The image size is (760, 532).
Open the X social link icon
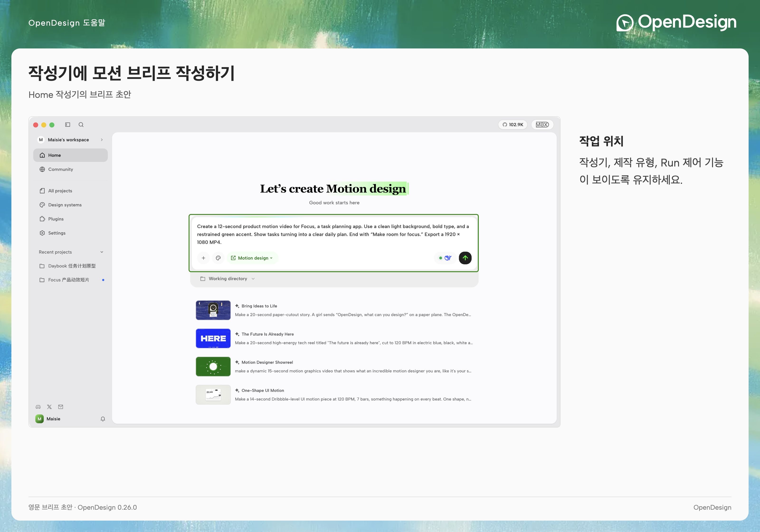[x=49, y=407]
